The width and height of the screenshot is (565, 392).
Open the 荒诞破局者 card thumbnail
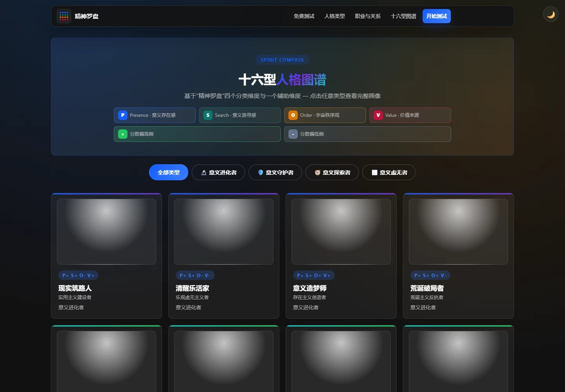click(x=458, y=232)
